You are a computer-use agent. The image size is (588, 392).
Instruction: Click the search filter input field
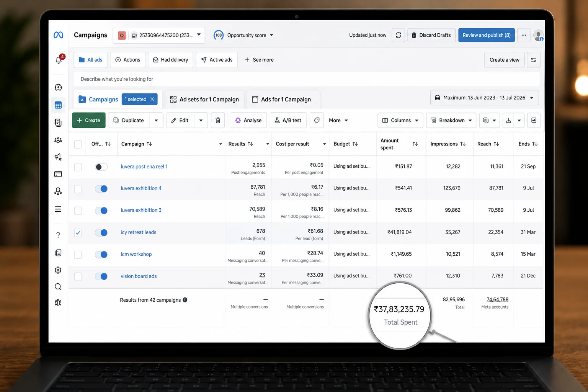[x=307, y=79]
